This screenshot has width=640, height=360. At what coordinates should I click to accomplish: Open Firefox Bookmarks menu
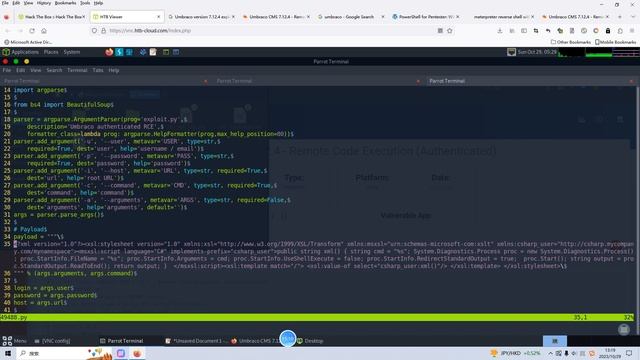point(65,3)
